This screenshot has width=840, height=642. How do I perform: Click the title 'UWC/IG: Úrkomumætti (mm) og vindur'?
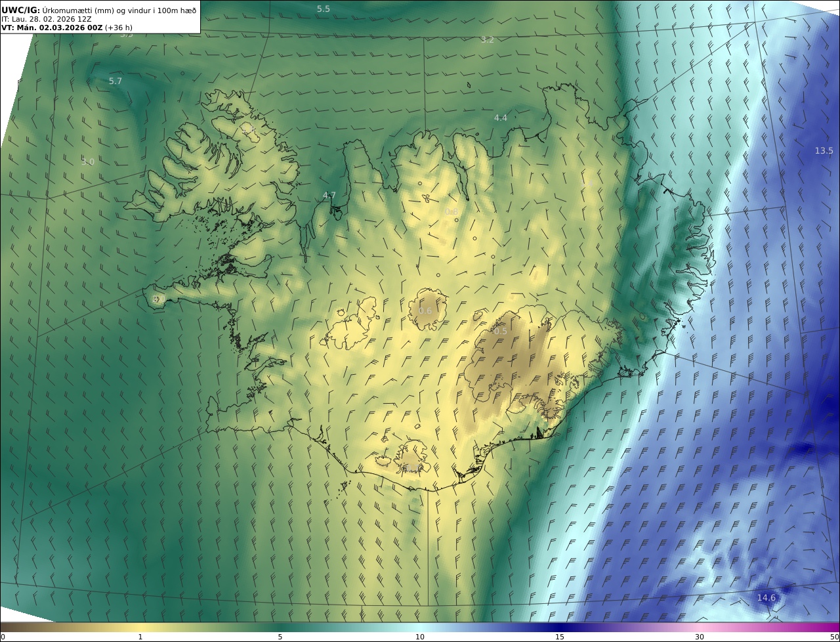[98, 10]
